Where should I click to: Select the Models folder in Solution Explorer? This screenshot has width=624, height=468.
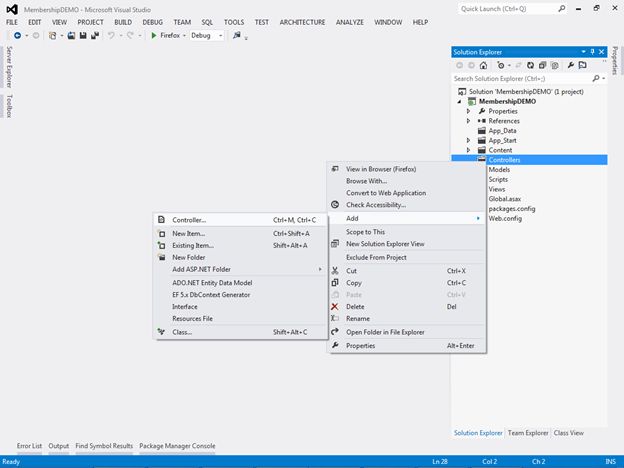tap(499, 170)
